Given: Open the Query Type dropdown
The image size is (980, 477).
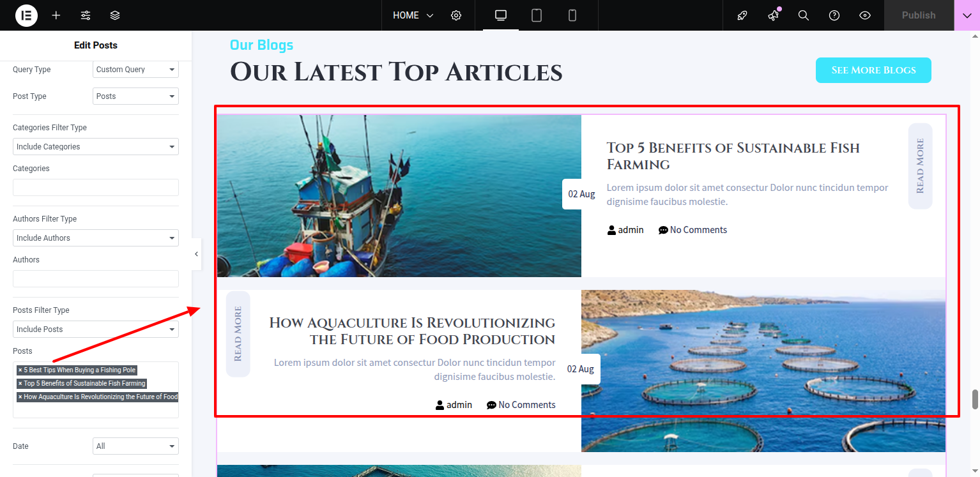Looking at the screenshot, I should (135, 70).
